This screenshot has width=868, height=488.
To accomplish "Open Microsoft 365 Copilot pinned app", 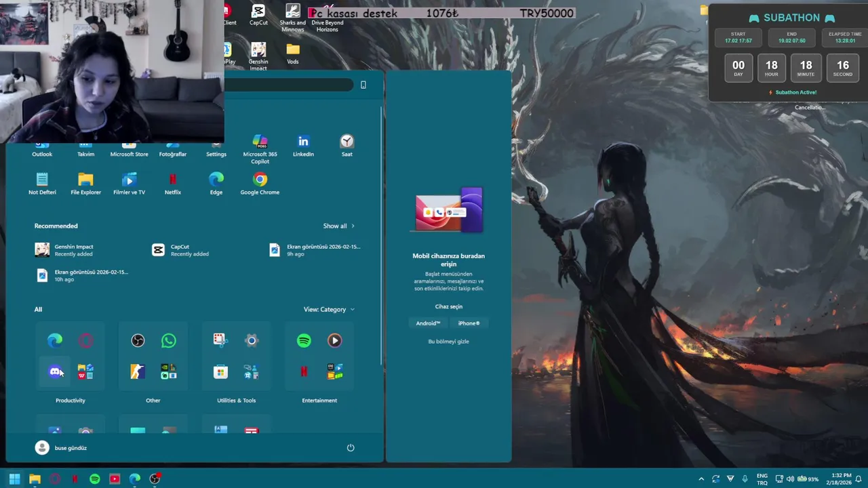I will (260, 148).
